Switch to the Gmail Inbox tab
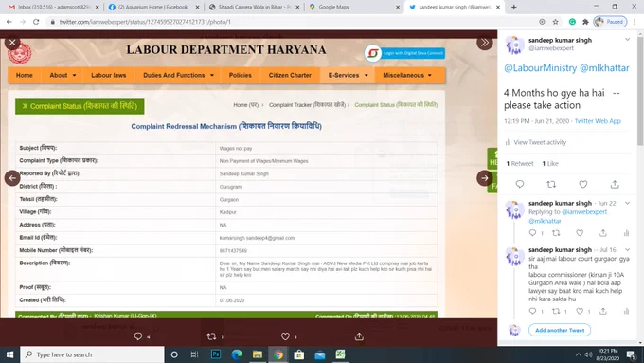Image resolution: width=644 pixels, height=363 pixels. coord(53,7)
